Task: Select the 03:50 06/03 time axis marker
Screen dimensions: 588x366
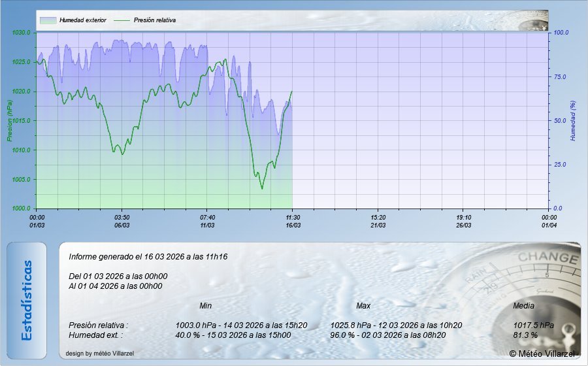Action: pyautogui.click(x=122, y=221)
